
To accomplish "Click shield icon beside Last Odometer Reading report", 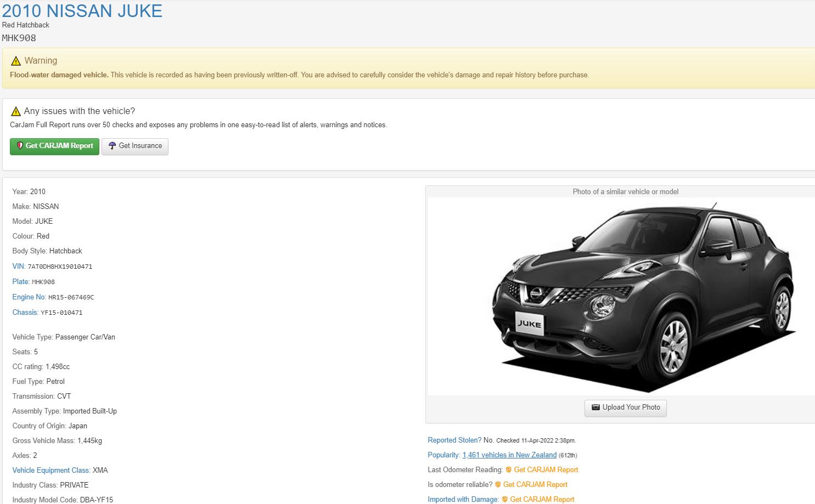I will tap(509, 470).
